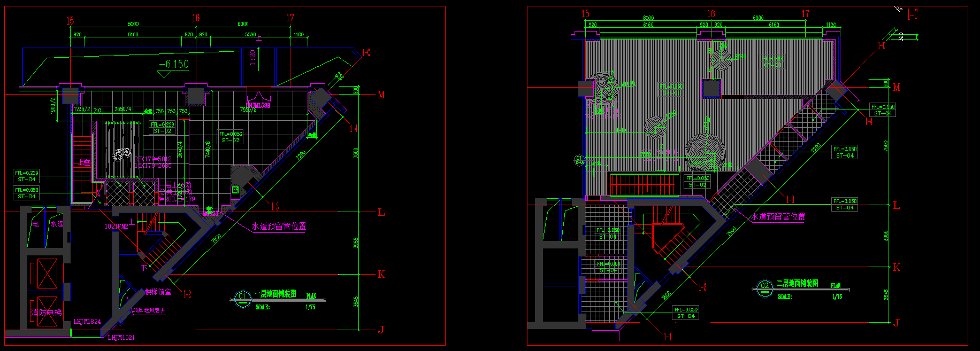Screen dimensions: 980x351
Task: Click the 02 drawing title bubble
Action: (x=765, y=287)
